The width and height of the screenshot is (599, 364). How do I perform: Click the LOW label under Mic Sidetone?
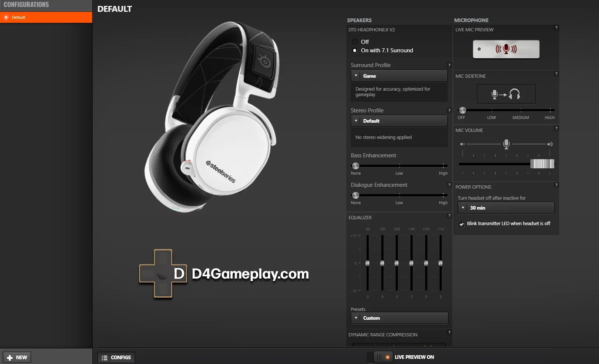click(491, 118)
